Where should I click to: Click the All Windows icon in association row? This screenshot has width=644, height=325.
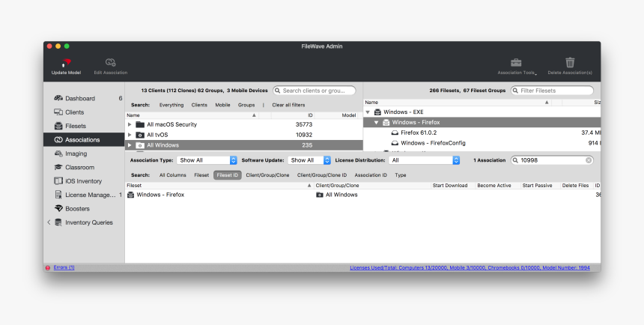pos(320,195)
